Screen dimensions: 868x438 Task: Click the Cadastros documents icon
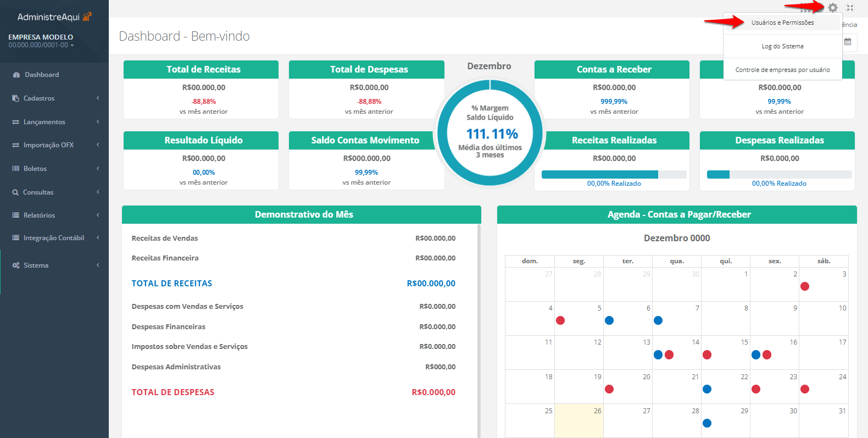tap(16, 98)
